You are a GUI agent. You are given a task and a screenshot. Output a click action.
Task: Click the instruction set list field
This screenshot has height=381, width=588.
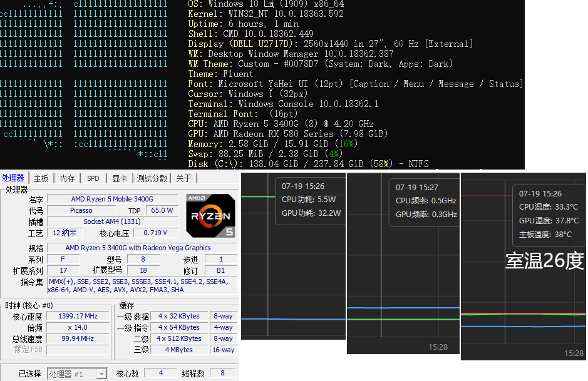click(142, 285)
